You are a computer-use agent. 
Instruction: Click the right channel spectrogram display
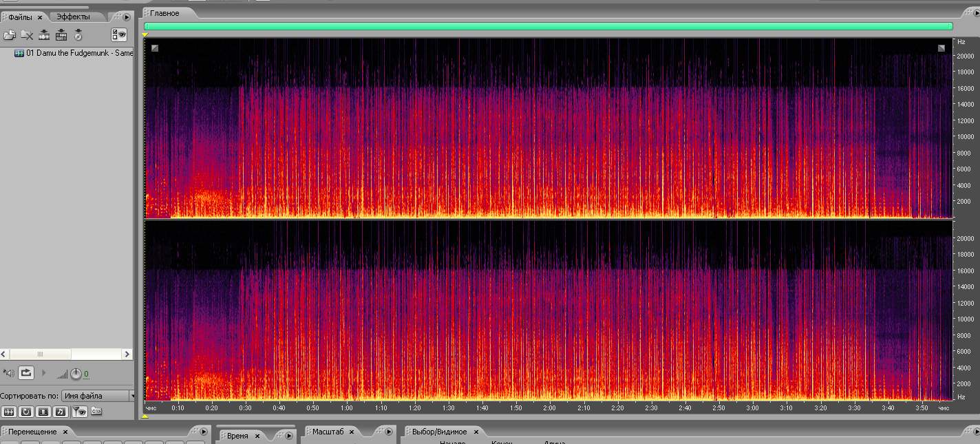[x=548, y=311]
